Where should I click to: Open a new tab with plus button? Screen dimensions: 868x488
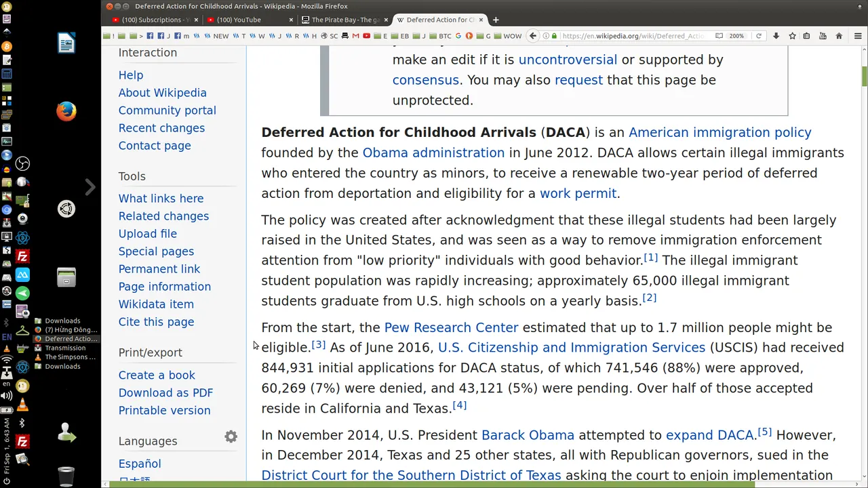coord(496,20)
